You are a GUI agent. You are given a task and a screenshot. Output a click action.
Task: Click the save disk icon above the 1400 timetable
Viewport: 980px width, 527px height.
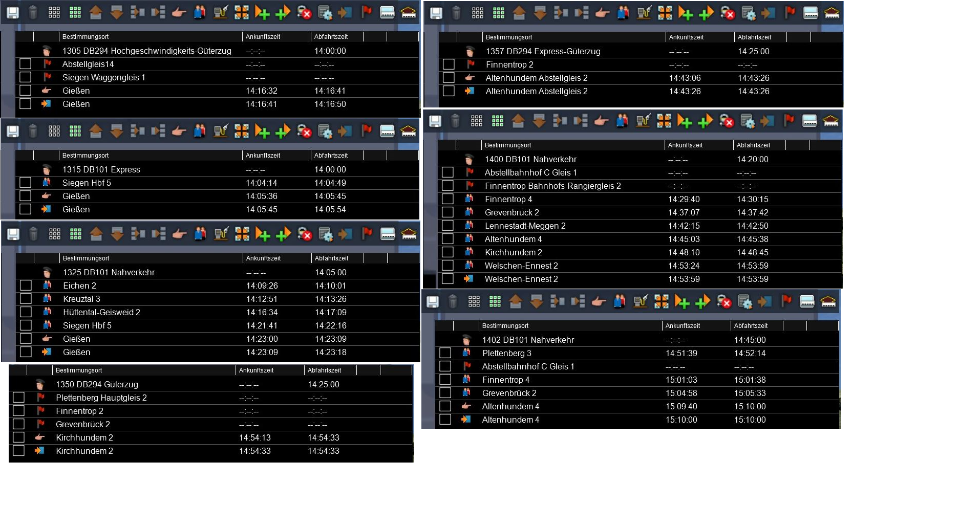[435, 121]
